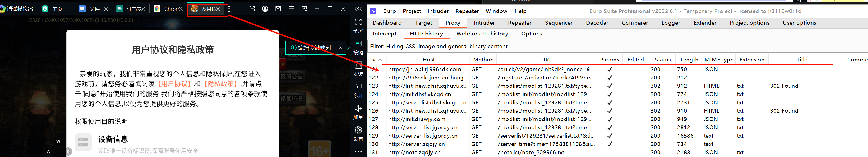Click the 设备信息 permission icon
The height and width of the screenshot is (157, 868).
click(x=83, y=142)
